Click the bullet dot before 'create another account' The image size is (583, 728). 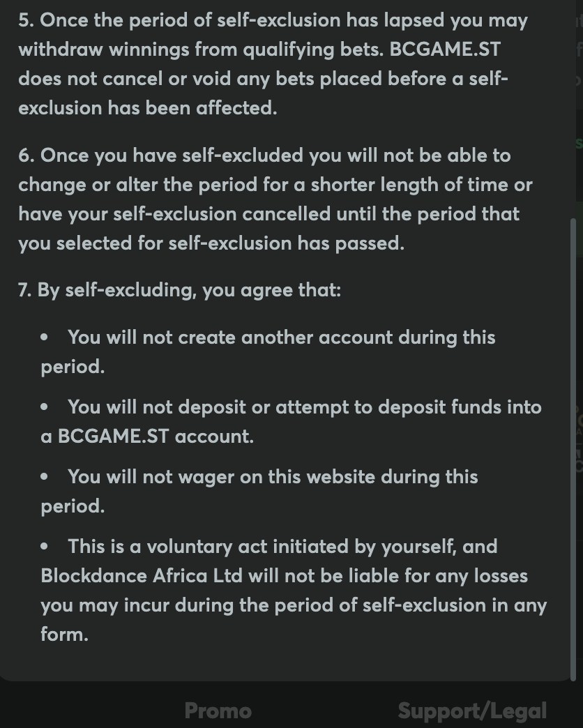coord(45,338)
